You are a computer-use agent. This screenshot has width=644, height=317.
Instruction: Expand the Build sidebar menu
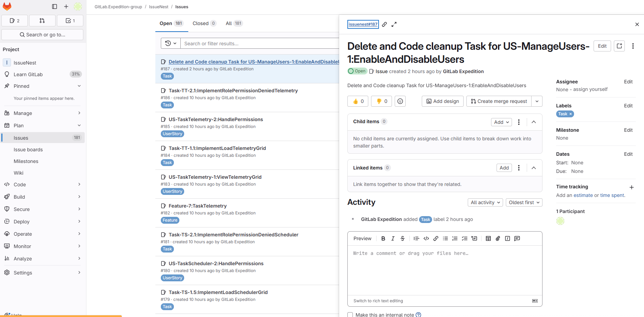[x=43, y=197]
